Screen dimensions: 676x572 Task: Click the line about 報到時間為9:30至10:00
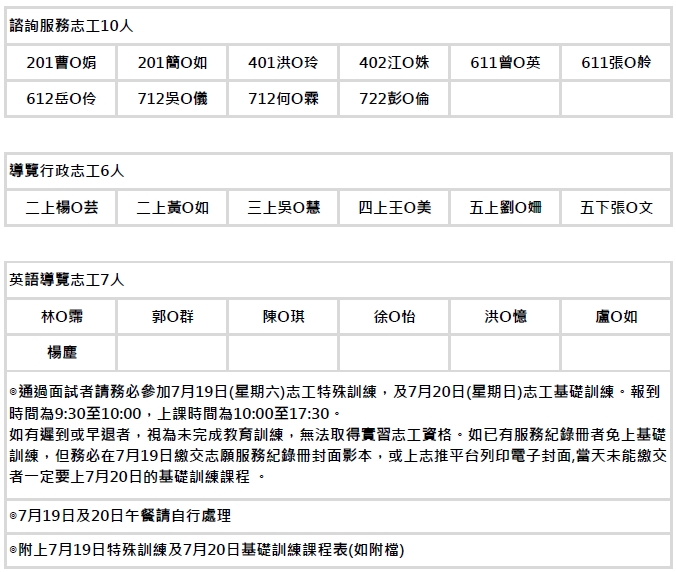coord(175,413)
